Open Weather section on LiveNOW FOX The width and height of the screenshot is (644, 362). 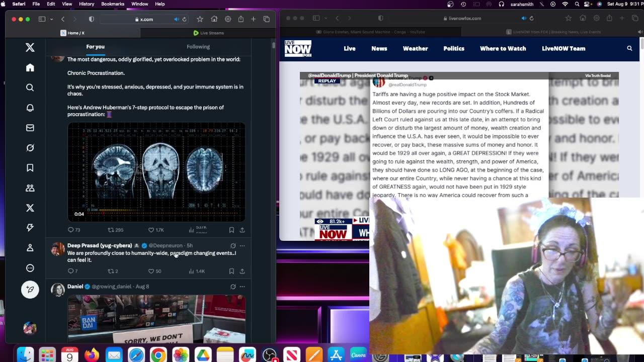tap(415, 48)
